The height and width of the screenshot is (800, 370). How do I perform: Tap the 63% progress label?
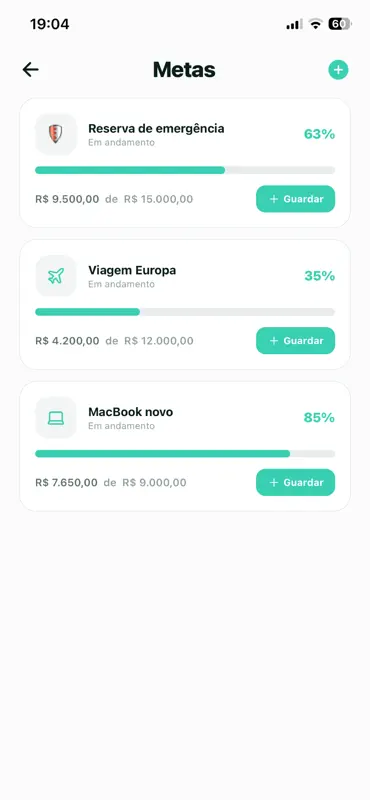pos(319,134)
